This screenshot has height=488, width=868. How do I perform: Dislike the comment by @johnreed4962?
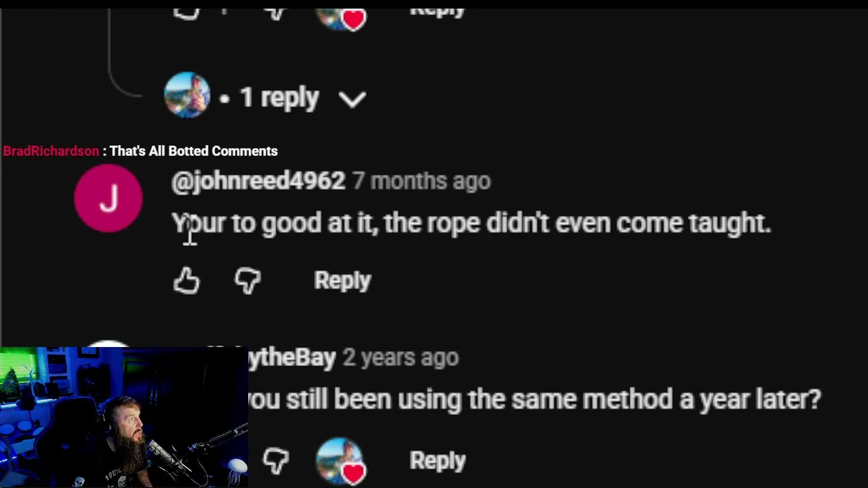pos(248,280)
